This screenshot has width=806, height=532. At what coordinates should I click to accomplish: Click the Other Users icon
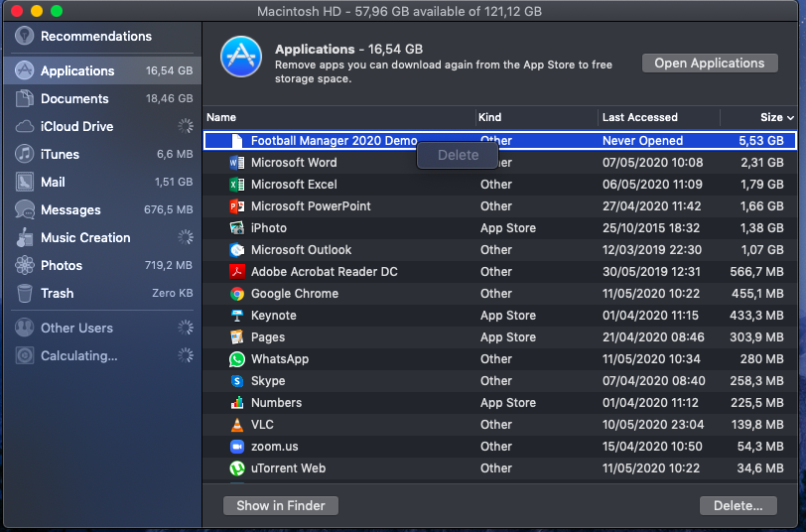(x=24, y=328)
